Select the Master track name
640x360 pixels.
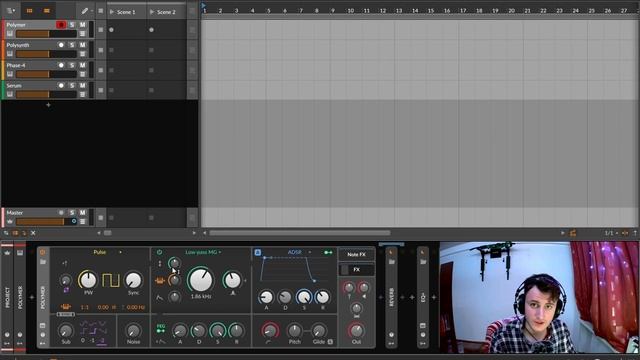tap(15, 213)
